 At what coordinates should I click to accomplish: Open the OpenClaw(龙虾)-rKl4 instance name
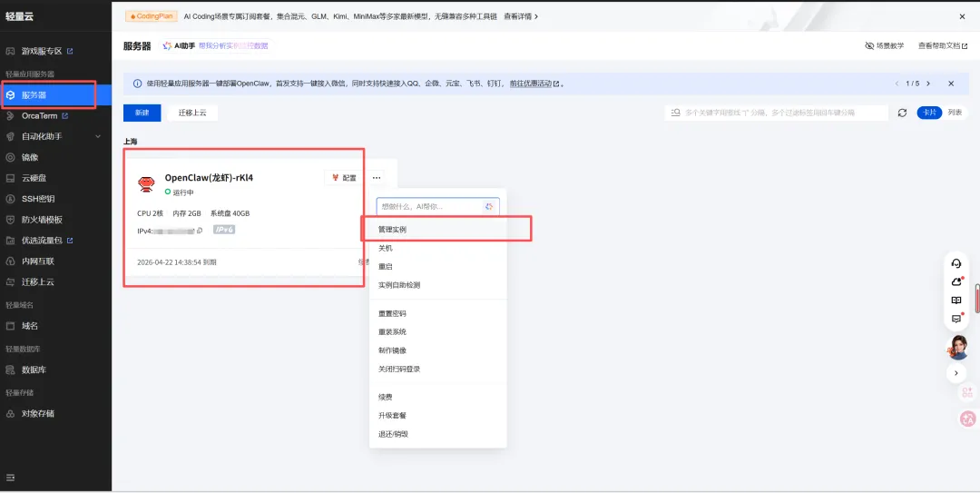[x=209, y=178]
